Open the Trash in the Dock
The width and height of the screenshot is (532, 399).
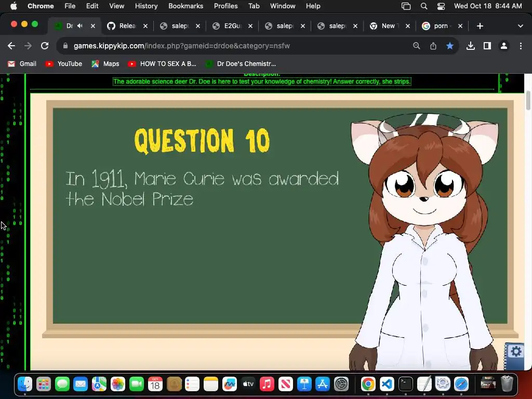[507, 384]
